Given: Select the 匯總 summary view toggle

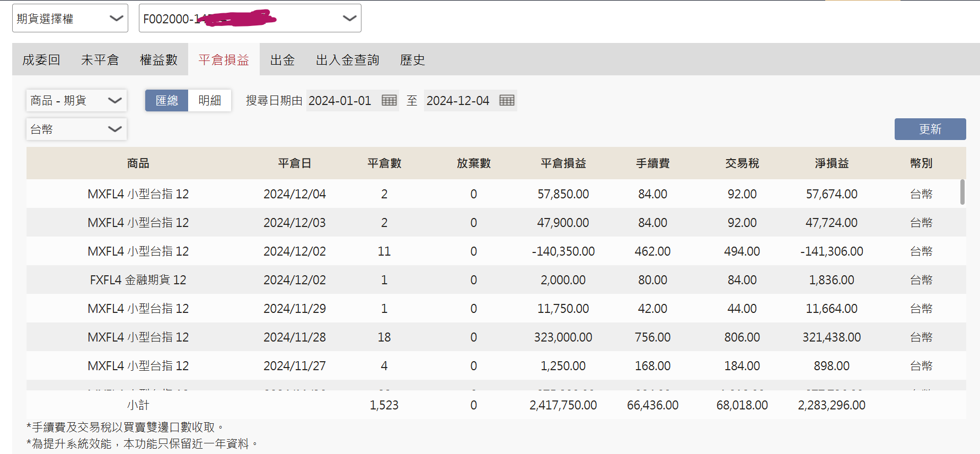Looking at the screenshot, I should [167, 100].
